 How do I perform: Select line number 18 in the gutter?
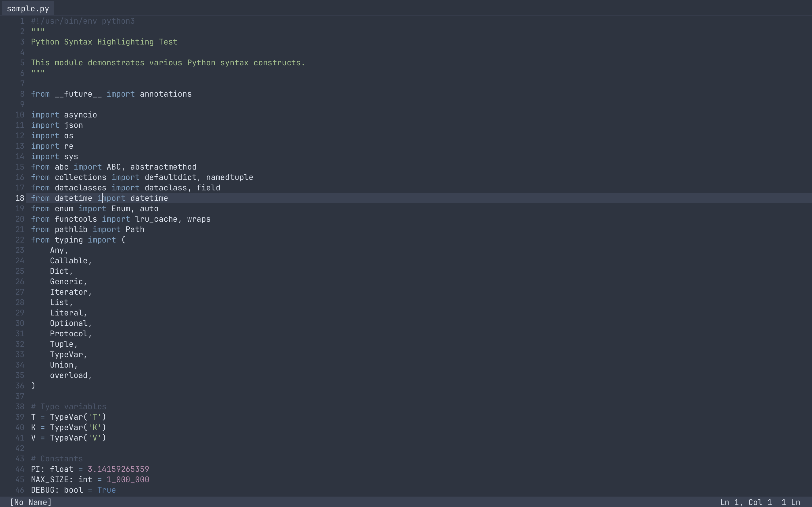[x=19, y=198]
